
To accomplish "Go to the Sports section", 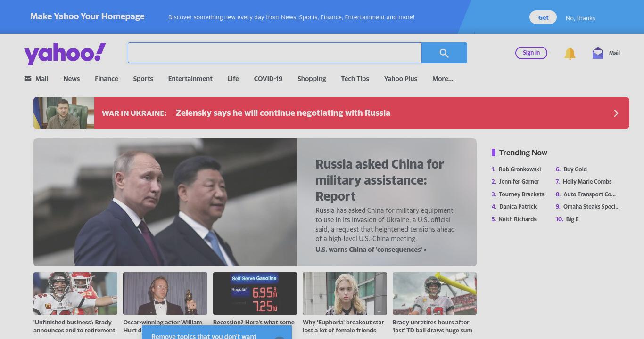I will (x=143, y=79).
